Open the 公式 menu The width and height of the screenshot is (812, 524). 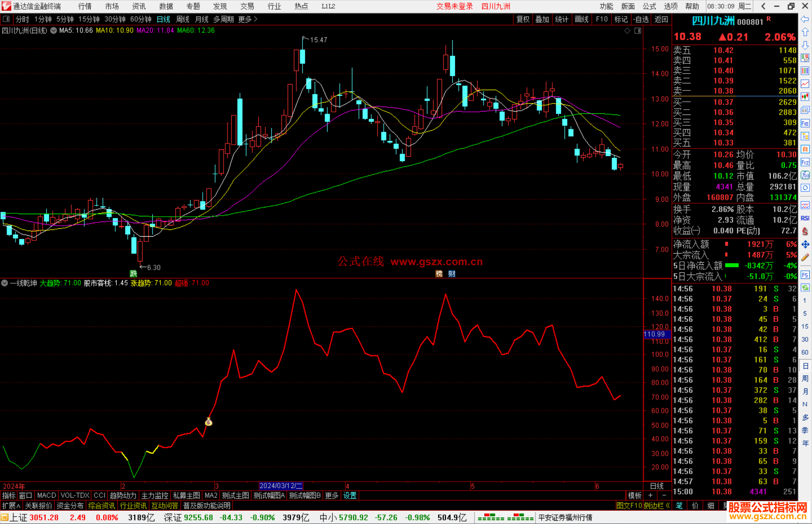tap(649, 6)
